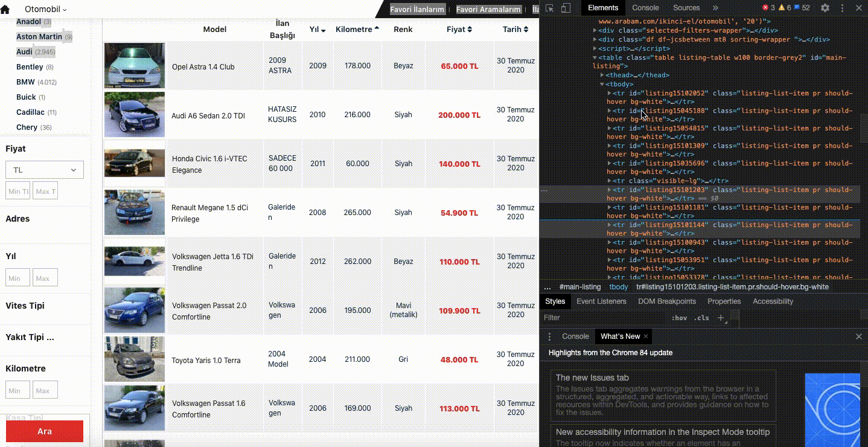Image resolution: width=868 pixels, height=447 pixels.
Task: Open the TL currency dropdown
Action: 45,170
